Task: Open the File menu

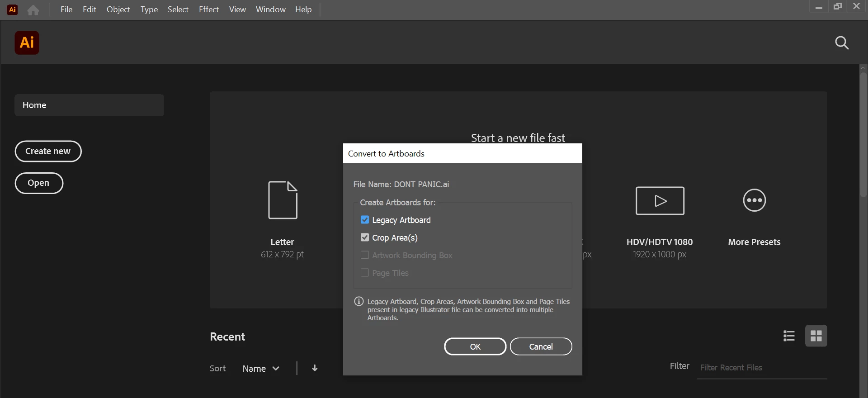Action: click(x=66, y=9)
